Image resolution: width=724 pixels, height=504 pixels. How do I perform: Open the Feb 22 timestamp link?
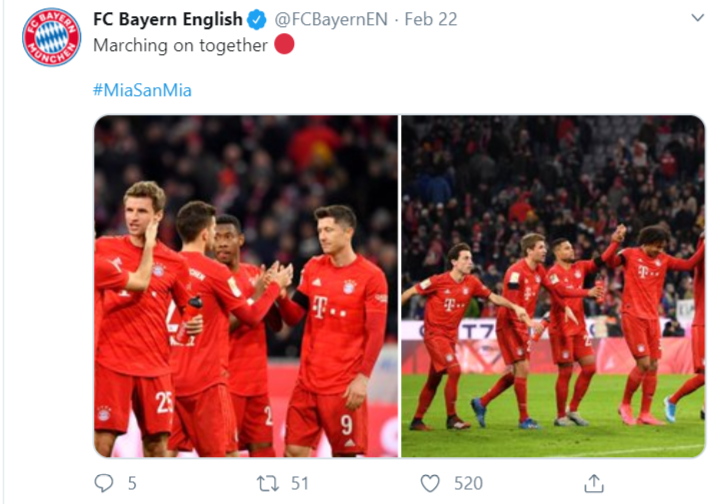point(431,19)
